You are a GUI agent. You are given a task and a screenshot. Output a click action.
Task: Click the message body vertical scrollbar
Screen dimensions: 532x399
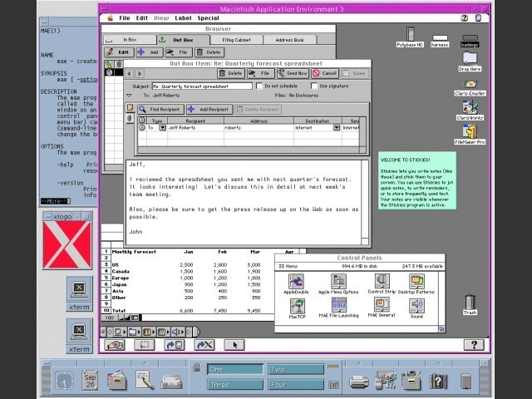pyautogui.click(x=365, y=202)
